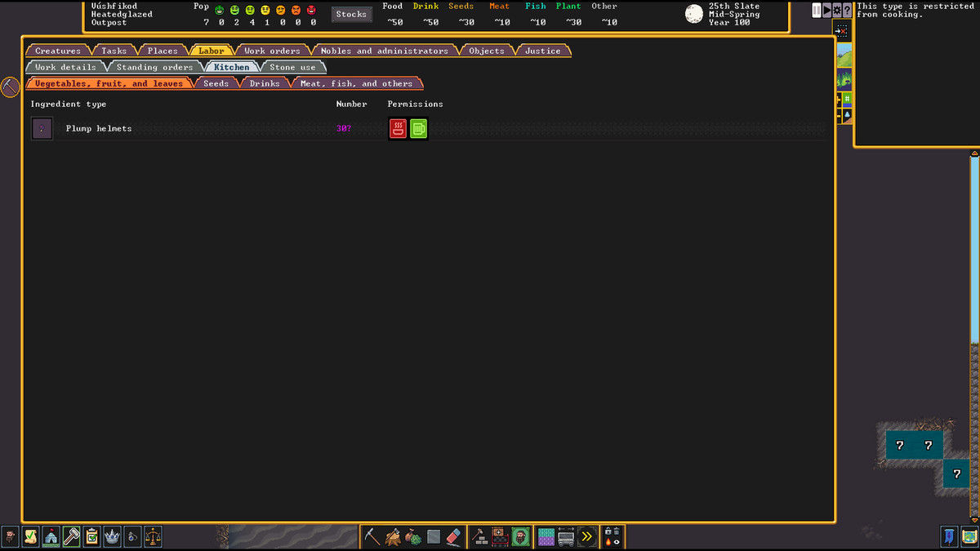Open hauling routes minecart icon
The width and height of the screenshot is (980, 551).
coord(566,537)
